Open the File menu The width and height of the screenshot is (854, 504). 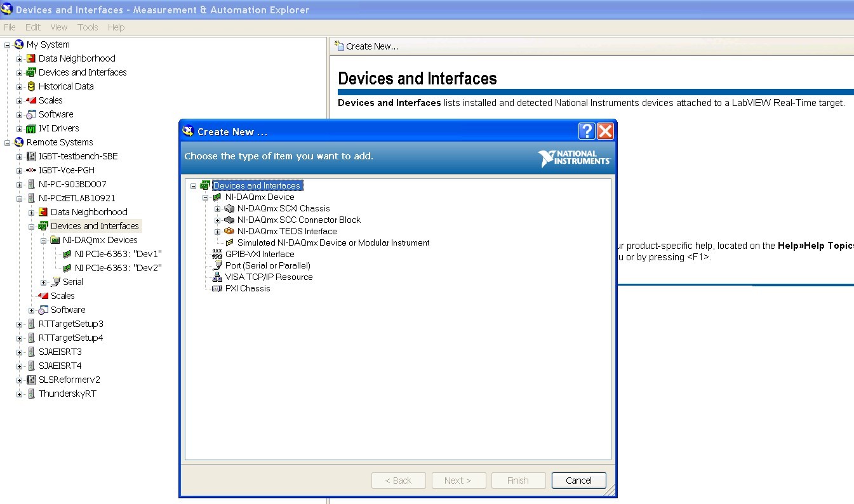[10, 27]
